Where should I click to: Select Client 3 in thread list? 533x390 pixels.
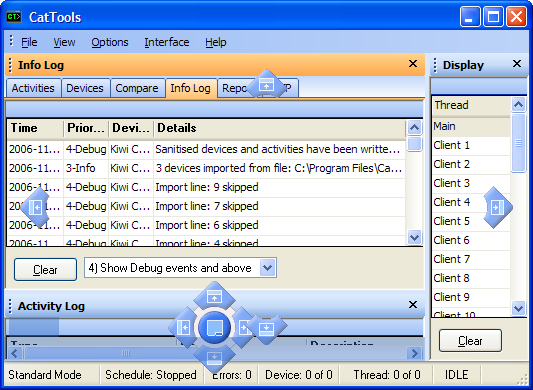pos(471,183)
